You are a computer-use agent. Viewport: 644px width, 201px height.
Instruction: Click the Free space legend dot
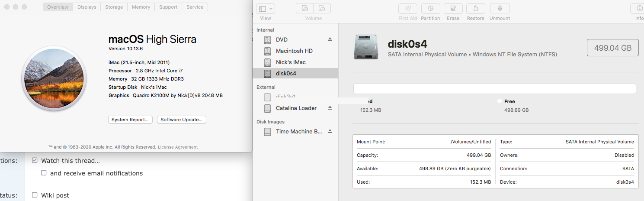tap(500, 101)
